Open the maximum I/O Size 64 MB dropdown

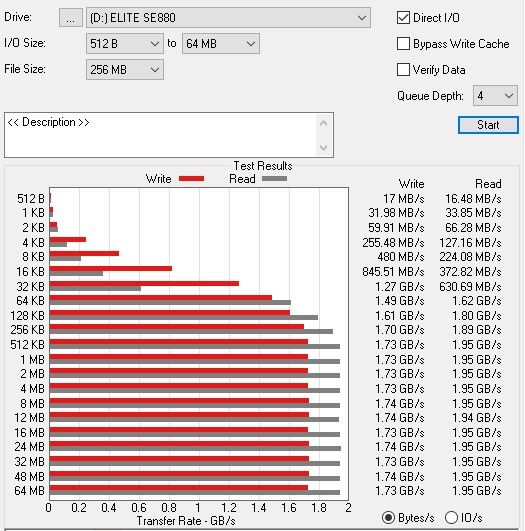pyautogui.click(x=221, y=44)
